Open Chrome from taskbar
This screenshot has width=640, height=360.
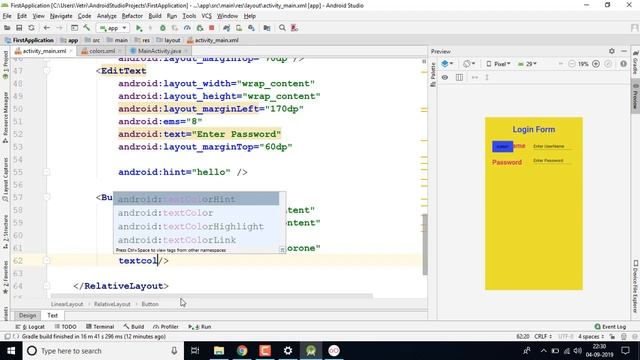coord(242,351)
